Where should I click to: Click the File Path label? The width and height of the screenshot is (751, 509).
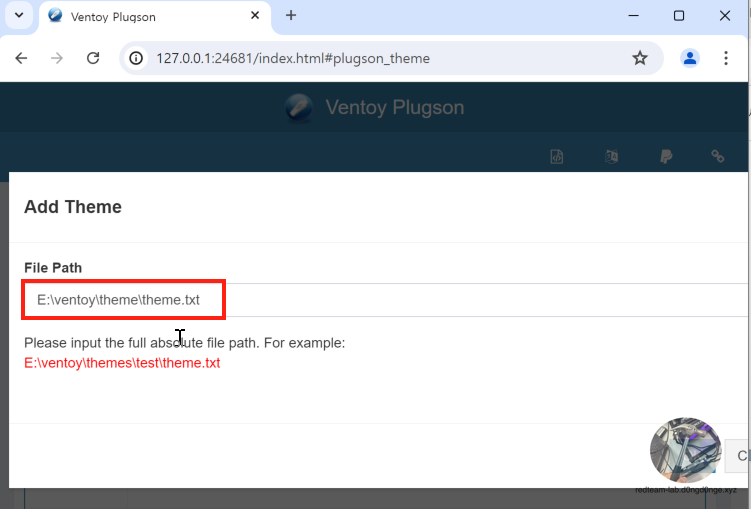click(53, 268)
